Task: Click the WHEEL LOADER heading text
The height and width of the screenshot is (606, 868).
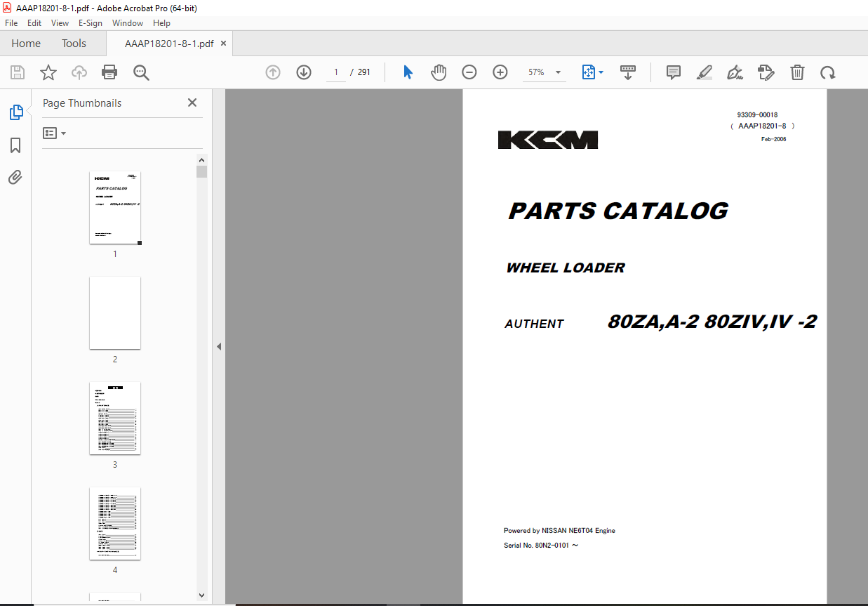Action: (x=566, y=268)
